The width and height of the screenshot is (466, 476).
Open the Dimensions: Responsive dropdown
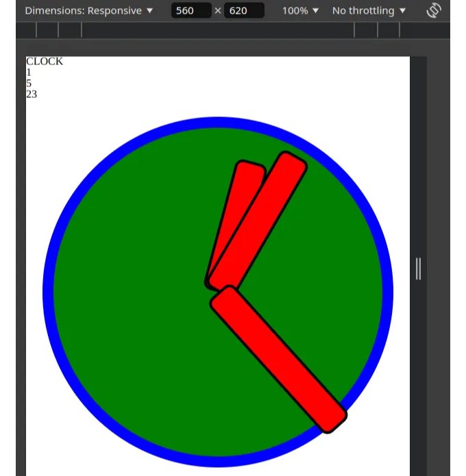pos(88,11)
